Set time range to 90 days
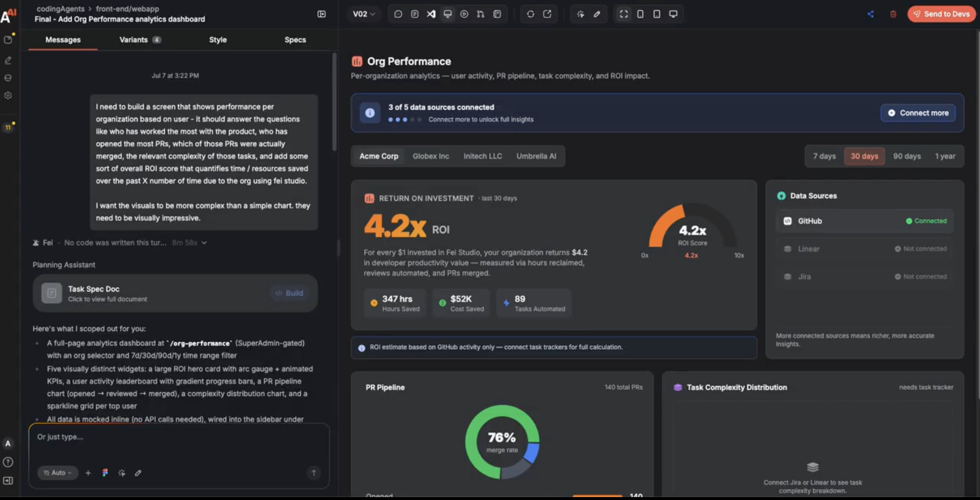The image size is (980, 500). [907, 156]
